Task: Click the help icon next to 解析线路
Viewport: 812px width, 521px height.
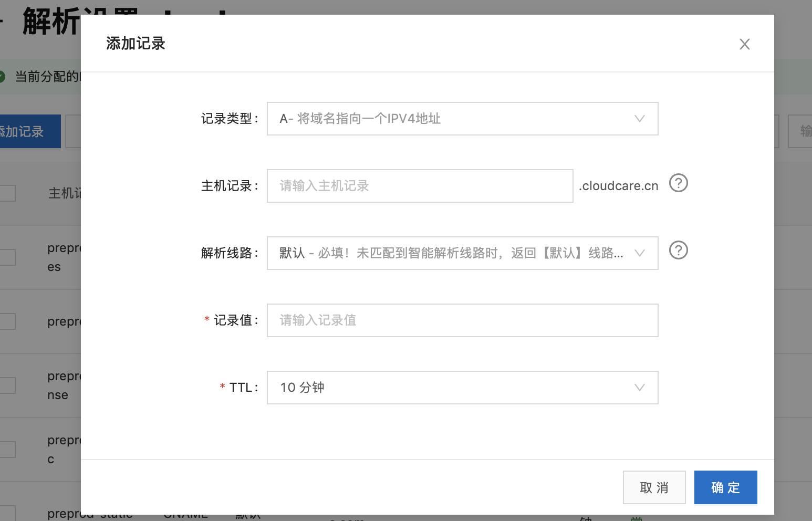Action: tap(679, 251)
